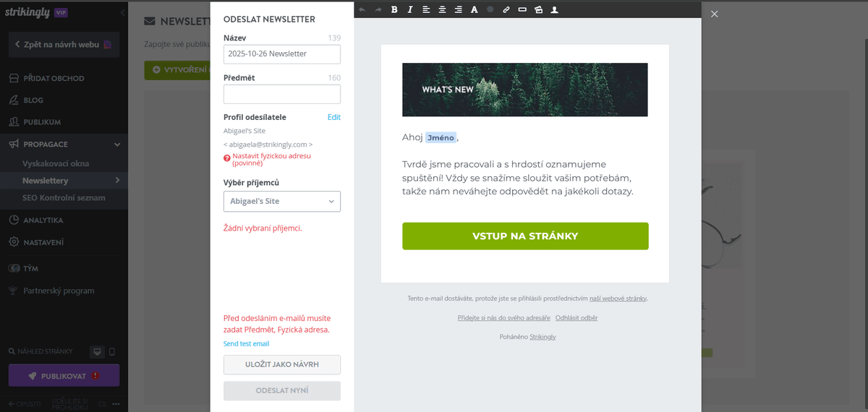
Task: Open the font size tool
Action: pyautogui.click(x=475, y=9)
